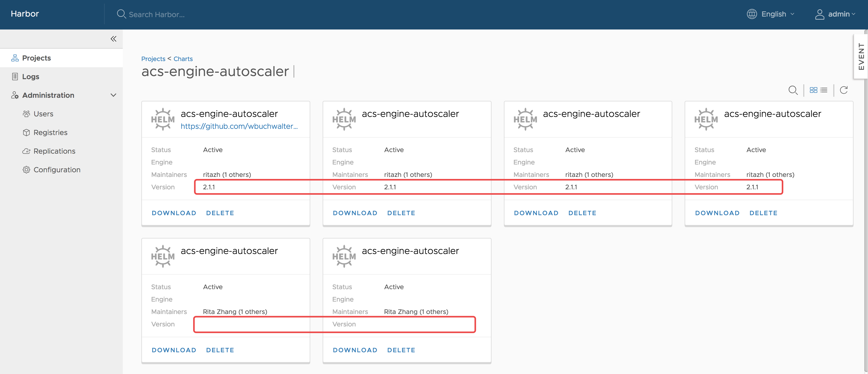The width and height of the screenshot is (868, 374).
Task: Click the Registries cube icon
Action: 26,132
